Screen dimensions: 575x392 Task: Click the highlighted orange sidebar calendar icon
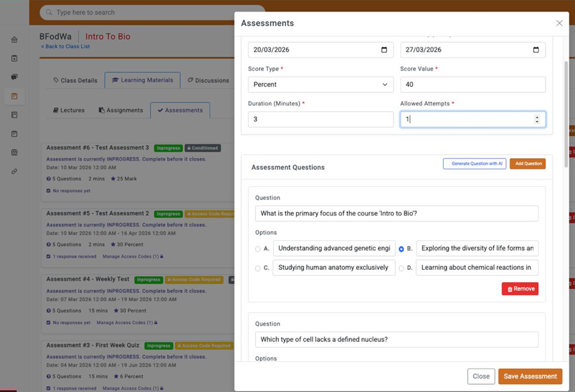[x=14, y=96]
